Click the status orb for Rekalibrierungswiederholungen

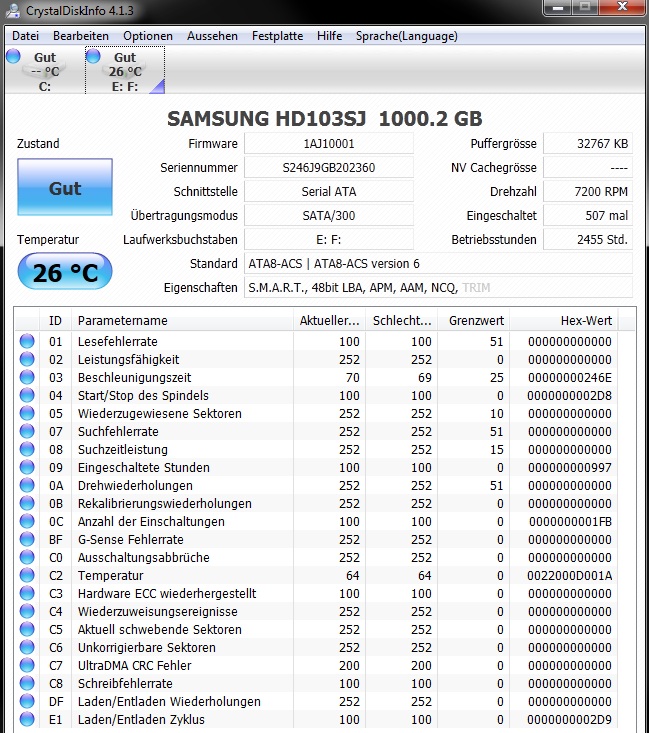(x=27, y=503)
